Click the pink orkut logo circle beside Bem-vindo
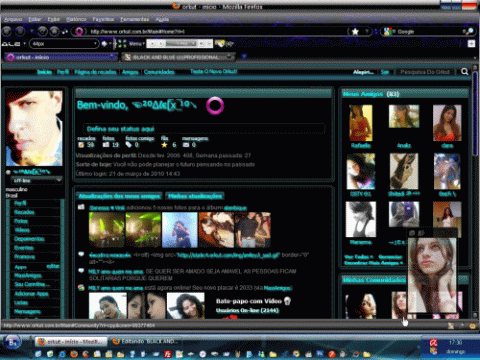The image size is (480, 360). 215,106
